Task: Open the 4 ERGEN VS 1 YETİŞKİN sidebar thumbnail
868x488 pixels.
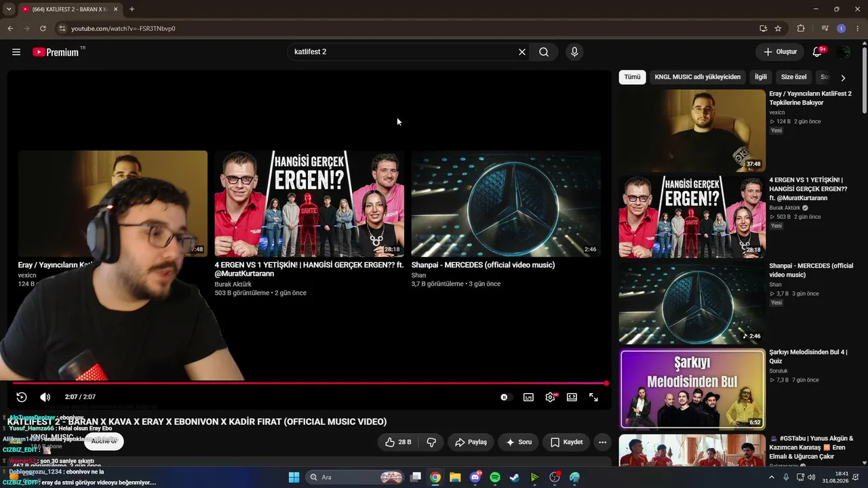Action: coord(692,217)
